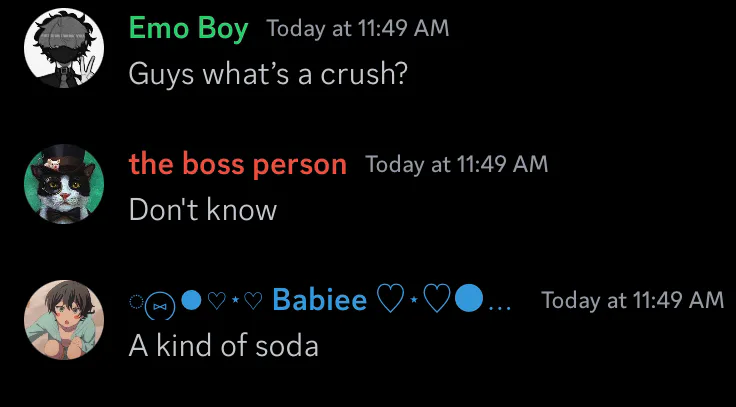The height and width of the screenshot is (407, 736).
Task: Click the red 'the boss person' username
Action: [238, 164]
